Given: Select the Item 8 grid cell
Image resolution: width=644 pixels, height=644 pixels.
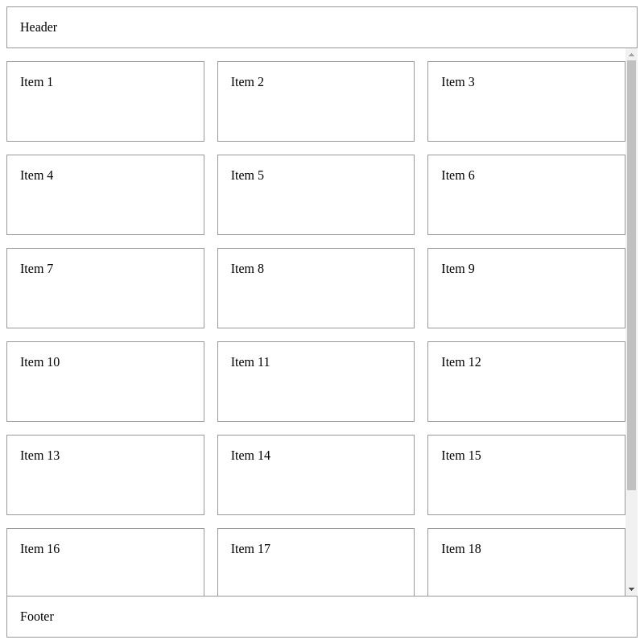Looking at the screenshot, I should (x=316, y=288).
